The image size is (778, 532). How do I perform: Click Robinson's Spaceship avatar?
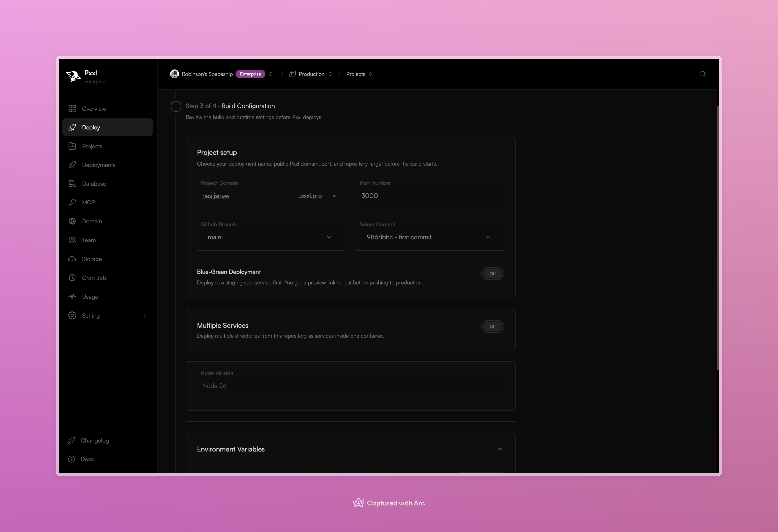(174, 74)
